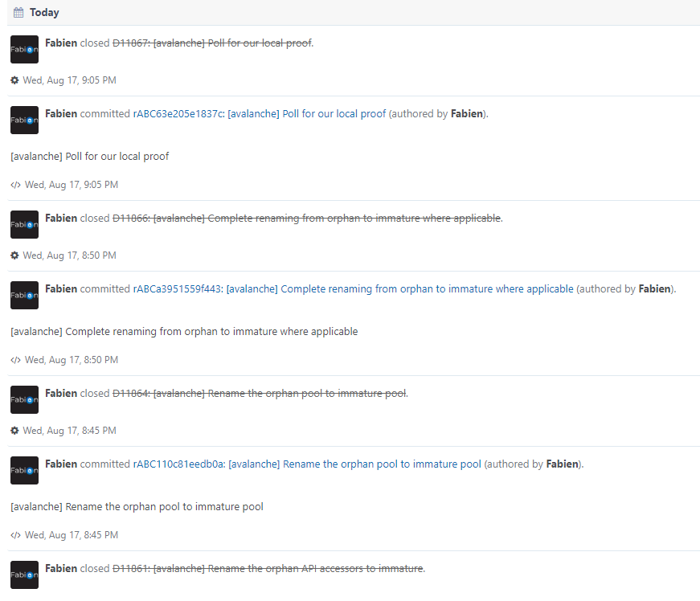Open closed revision D11866 Complete renaming

click(x=307, y=219)
